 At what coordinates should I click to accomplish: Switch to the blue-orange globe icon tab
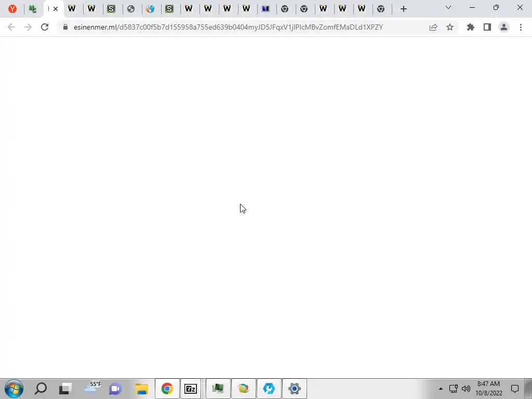[150, 9]
